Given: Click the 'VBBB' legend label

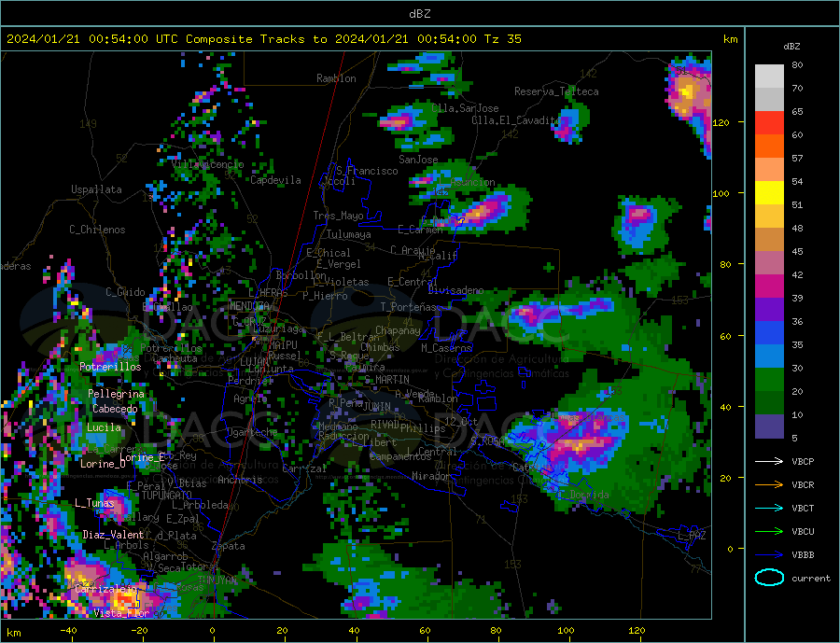Looking at the screenshot, I should [803, 554].
